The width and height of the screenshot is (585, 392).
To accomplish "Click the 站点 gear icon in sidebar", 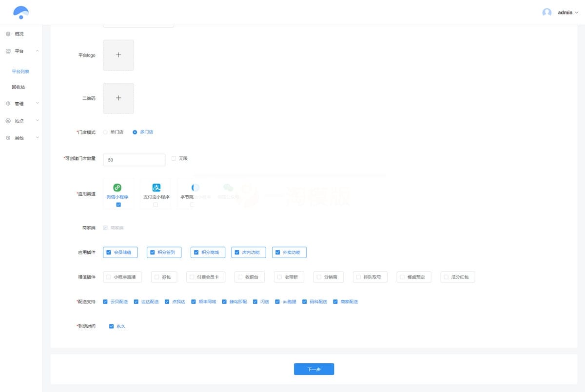I will coord(8,121).
